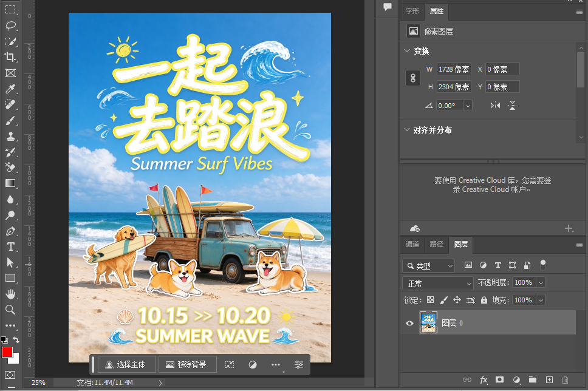Select the Hand tool

[x=10, y=294]
